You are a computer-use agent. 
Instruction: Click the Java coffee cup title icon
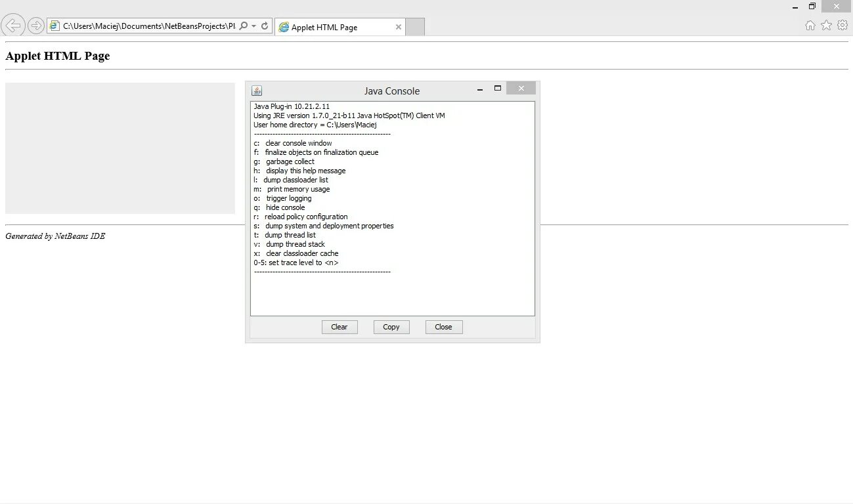[257, 91]
